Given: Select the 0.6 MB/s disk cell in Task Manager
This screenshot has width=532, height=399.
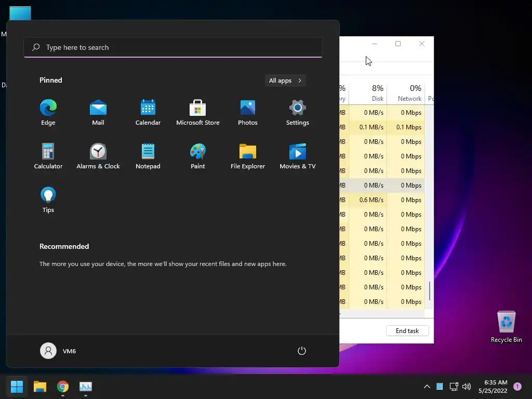Looking at the screenshot, I should coord(368,200).
